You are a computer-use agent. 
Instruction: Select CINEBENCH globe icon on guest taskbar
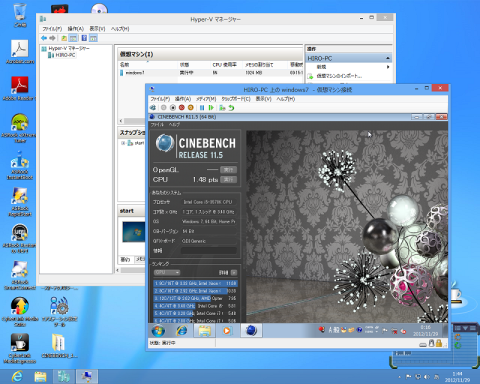(251, 330)
